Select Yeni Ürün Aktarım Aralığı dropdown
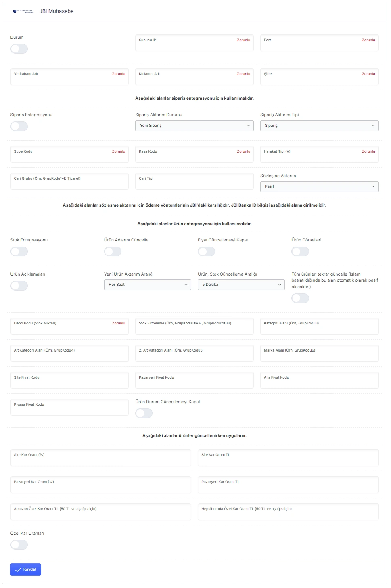Image resolution: width=391 pixels, height=588 pixels. click(x=148, y=285)
